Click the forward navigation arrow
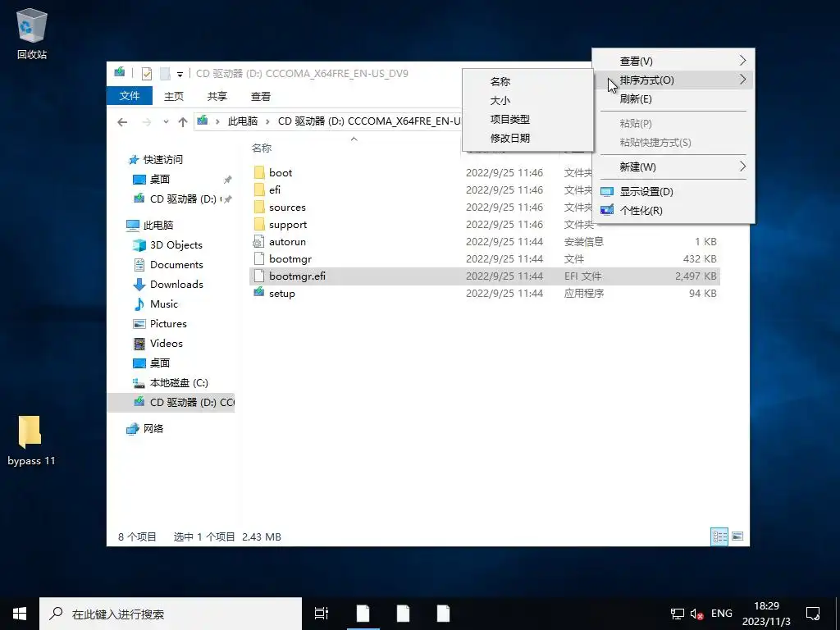840x630 pixels. point(146,122)
